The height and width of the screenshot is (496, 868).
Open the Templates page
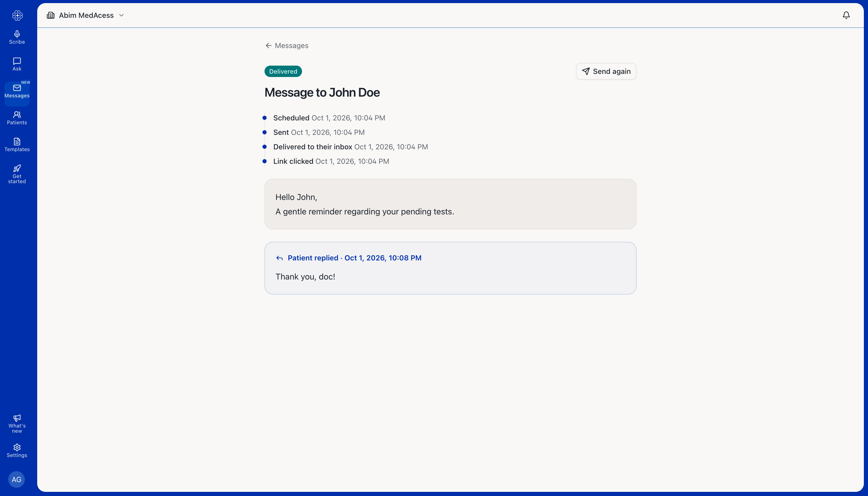pos(17,145)
